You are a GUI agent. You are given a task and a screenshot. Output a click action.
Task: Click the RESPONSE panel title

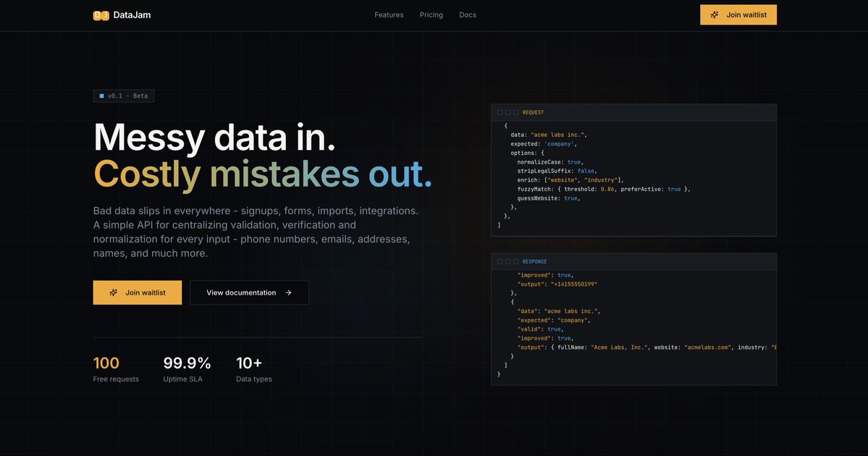[534, 261]
